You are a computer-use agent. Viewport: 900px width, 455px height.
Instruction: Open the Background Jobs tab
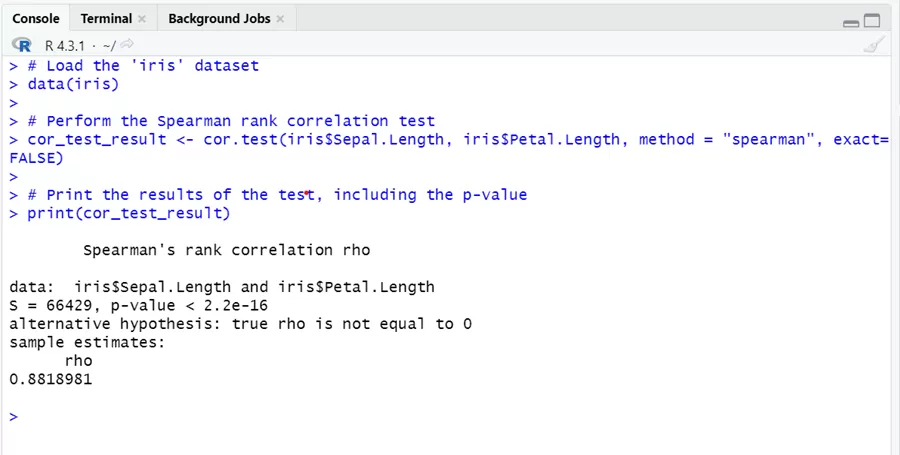click(219, 19)
